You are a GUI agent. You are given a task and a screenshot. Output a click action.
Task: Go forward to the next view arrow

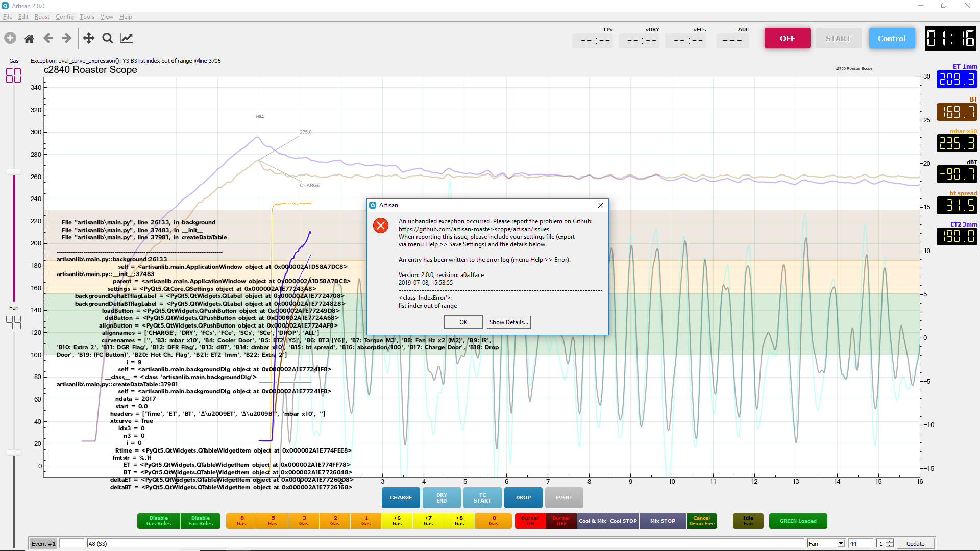click(x=67, y=38)
